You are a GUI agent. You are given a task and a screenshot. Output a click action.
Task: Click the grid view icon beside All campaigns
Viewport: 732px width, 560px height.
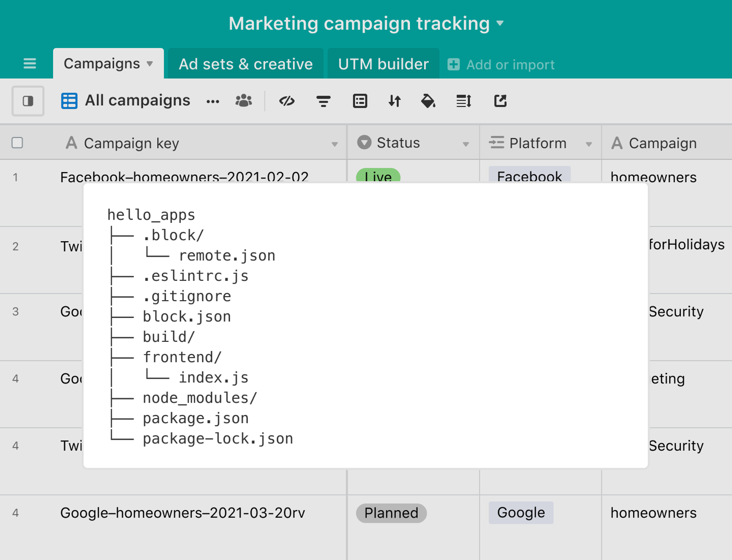point(70,101)
